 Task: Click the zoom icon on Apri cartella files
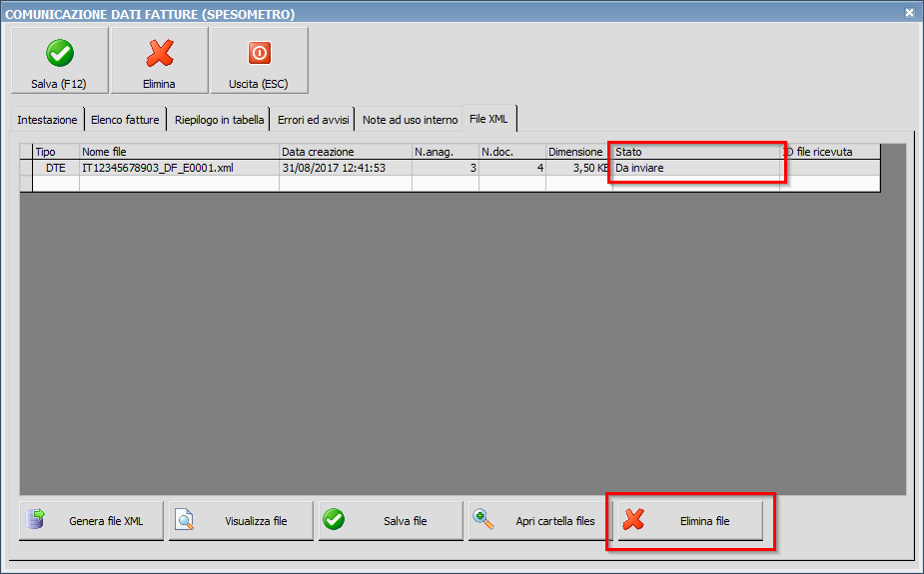tap(483, 520)
